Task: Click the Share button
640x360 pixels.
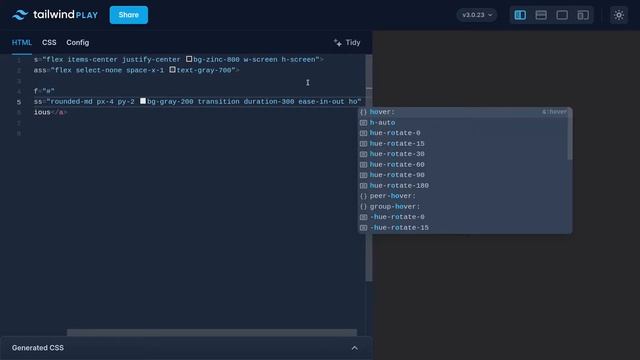Action: tap(129, 15)
